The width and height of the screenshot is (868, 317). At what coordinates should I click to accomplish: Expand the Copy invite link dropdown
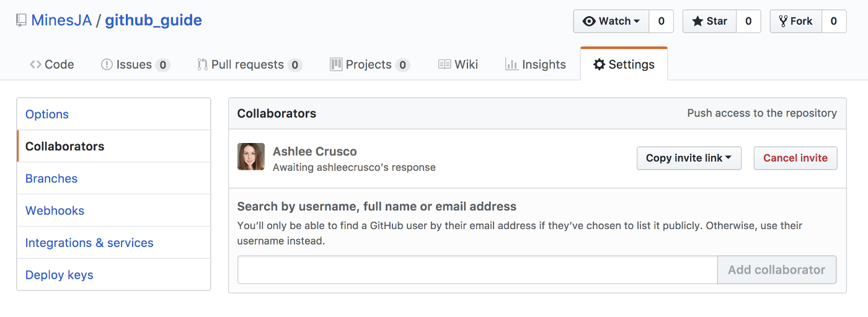tap(689, 158)
